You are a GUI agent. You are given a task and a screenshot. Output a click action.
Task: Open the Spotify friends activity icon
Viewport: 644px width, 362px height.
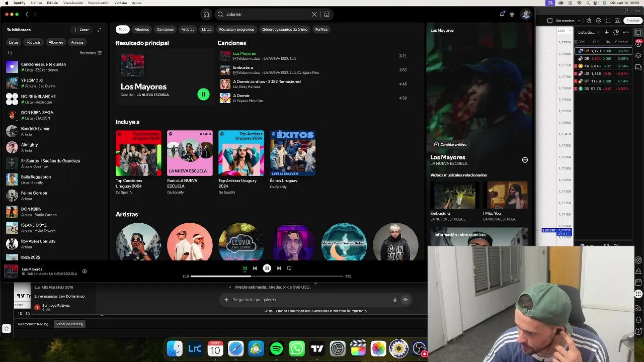coord(512,15)
